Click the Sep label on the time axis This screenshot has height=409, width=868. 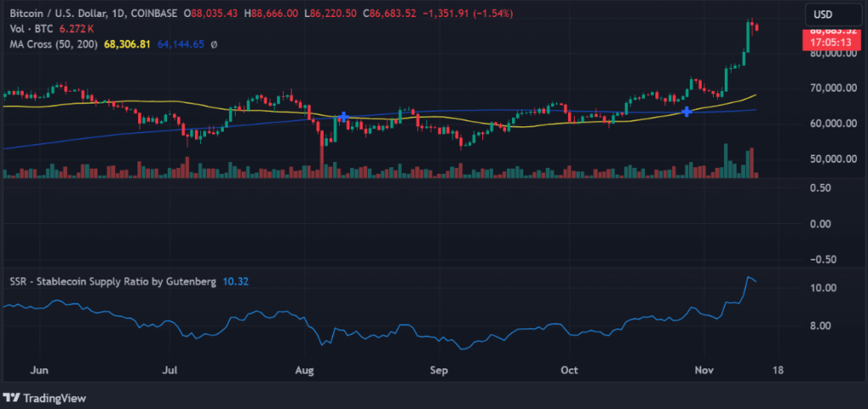[439, 370]
